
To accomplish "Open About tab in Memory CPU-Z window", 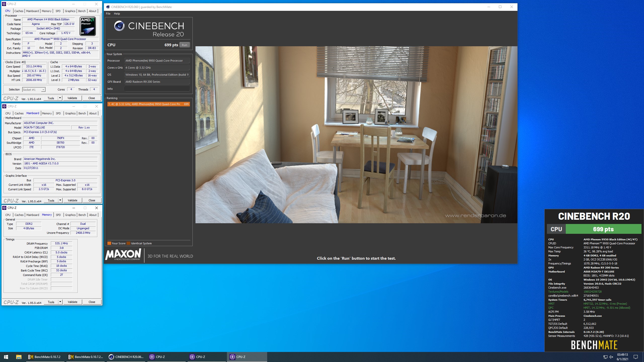I will 93,215.
